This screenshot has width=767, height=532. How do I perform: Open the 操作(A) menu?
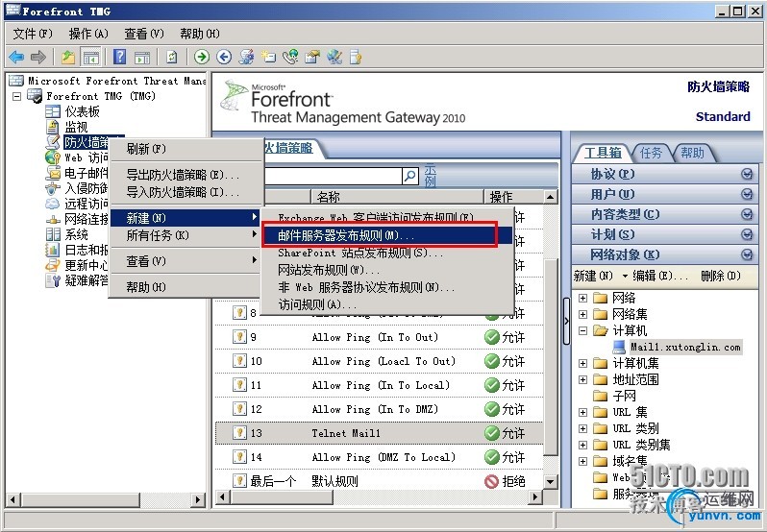(88, 34)
